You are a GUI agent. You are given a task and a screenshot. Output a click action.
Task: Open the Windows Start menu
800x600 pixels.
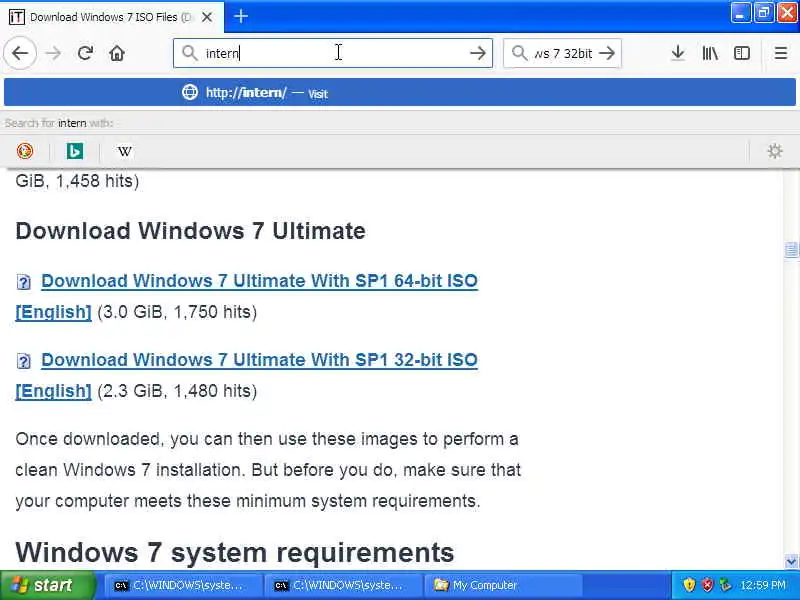(48, 585)
